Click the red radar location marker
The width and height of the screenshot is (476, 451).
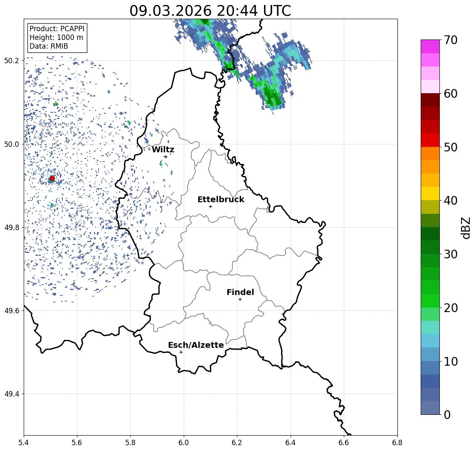(x=52, y=178)
